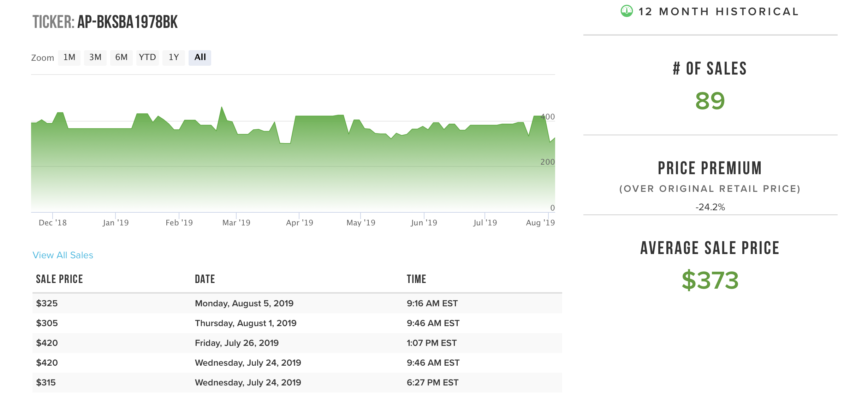
Task: Click the average sale price $373 value
Action: (x=710, y=281)
